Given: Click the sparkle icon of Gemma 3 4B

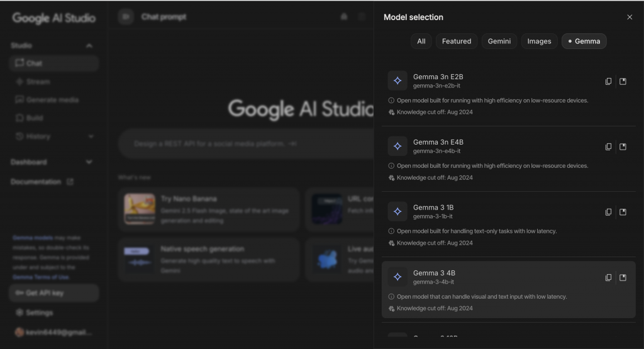Looking at the screenshot, I should coord(397,277).
